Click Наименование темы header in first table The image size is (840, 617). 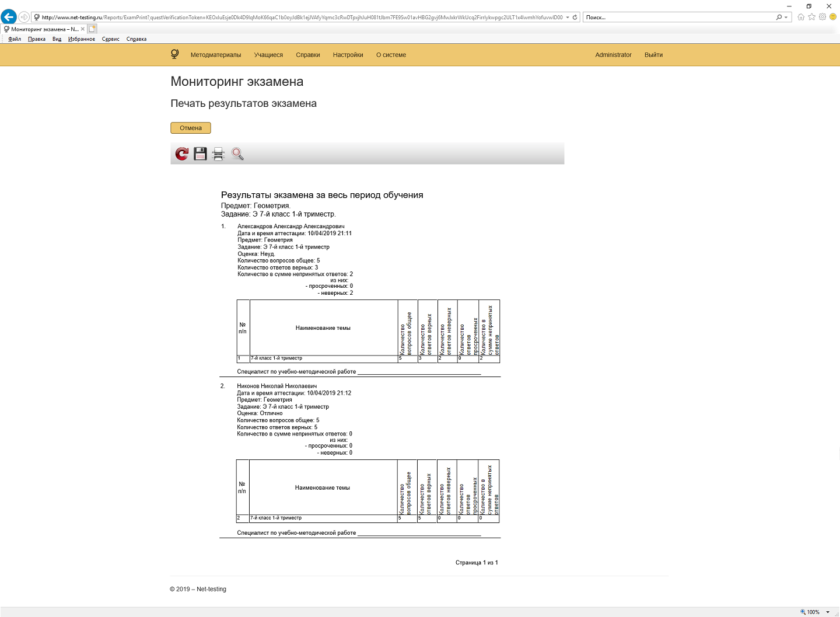[323, 328]
